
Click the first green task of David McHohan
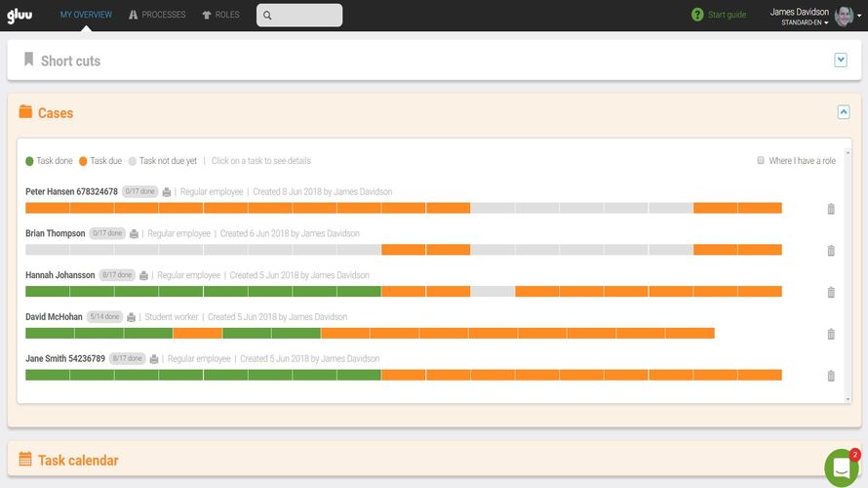tap(50, 333)
